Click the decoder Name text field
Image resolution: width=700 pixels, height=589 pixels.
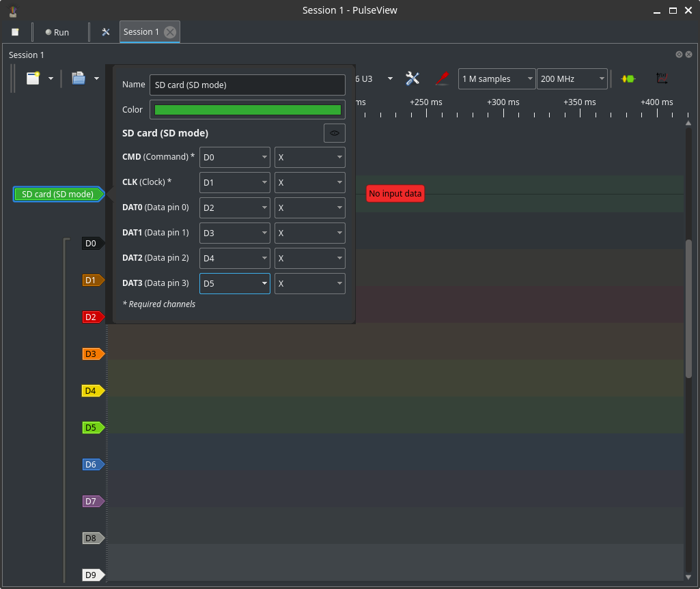(247, 85)
